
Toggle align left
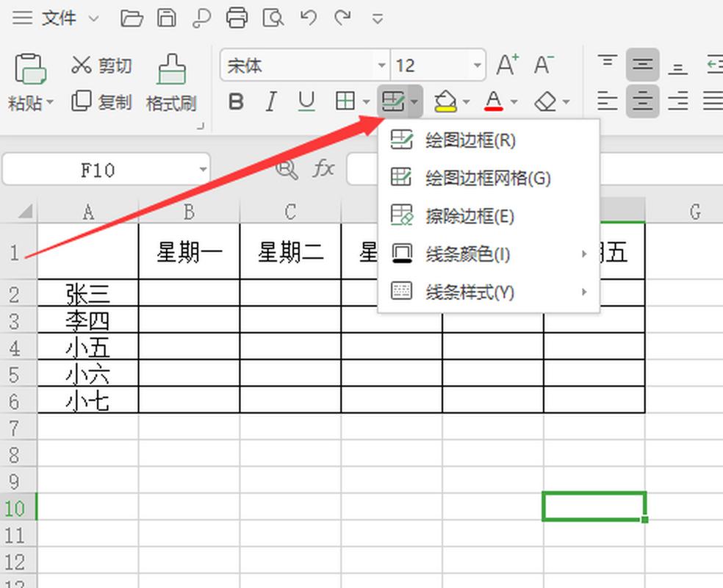pyautogui.click(x=607, y=101)
